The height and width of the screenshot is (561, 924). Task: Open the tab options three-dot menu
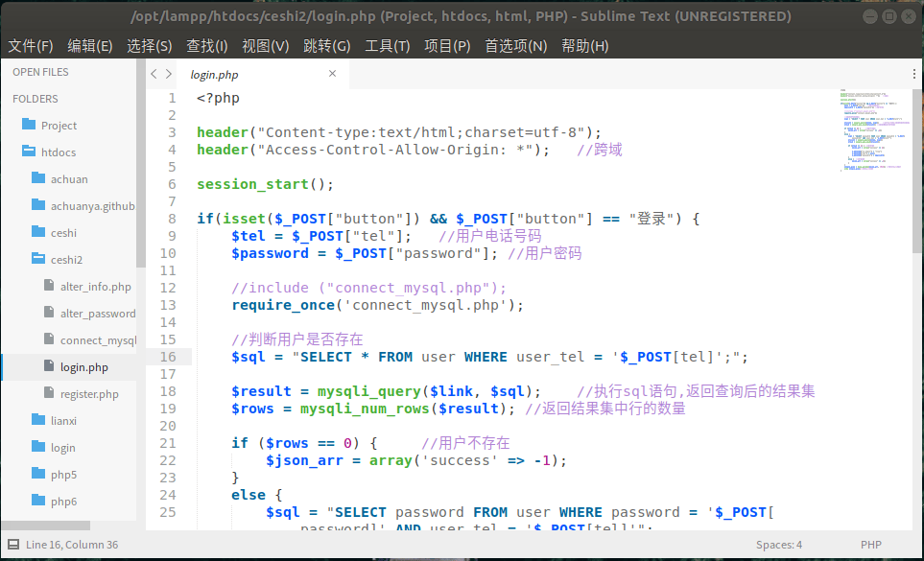[x=913, y=74]
